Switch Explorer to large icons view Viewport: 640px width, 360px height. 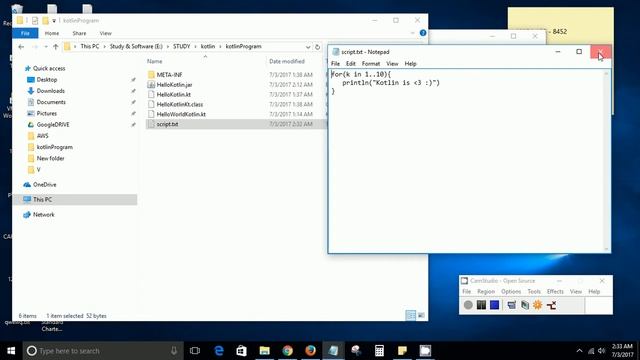pyautogui.click(x=421, y=315)
